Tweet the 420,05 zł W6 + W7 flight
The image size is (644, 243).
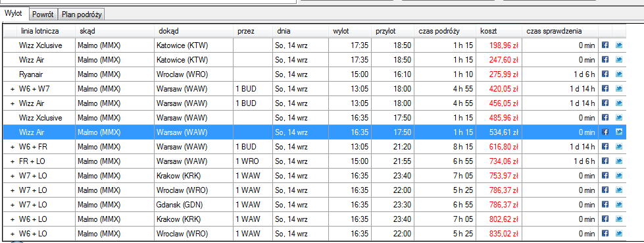point(619,89)
